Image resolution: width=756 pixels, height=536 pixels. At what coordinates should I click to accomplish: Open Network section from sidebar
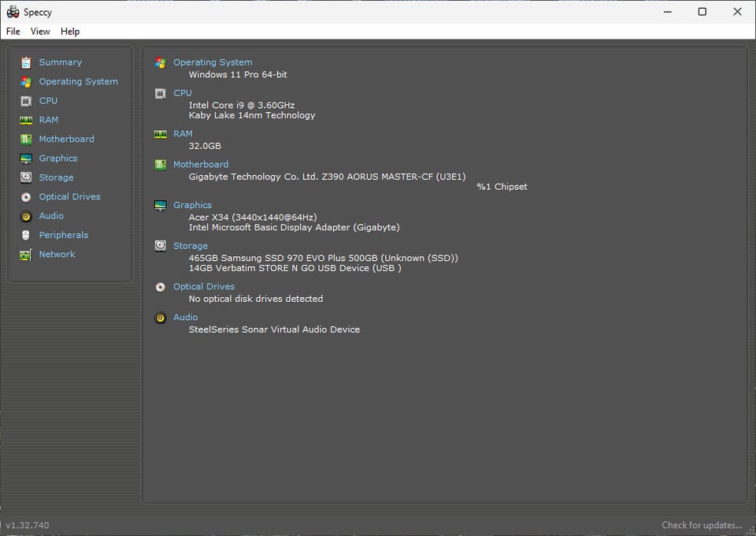(x=57, y=255)
